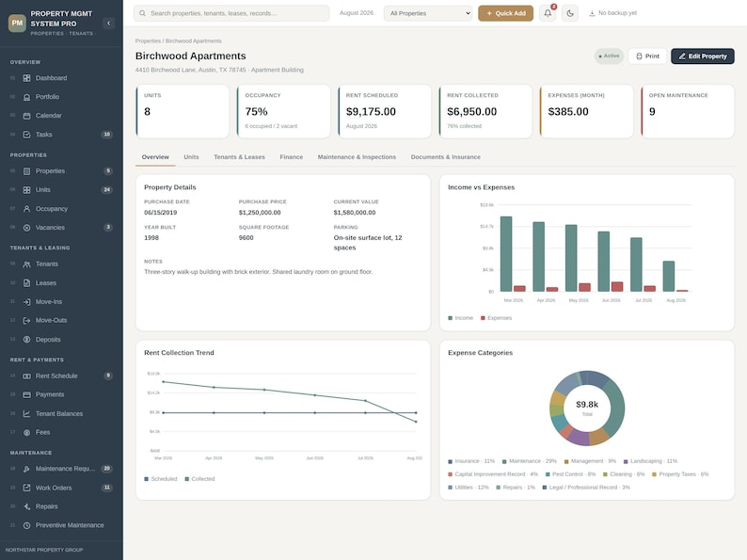Click the Property Taxes legend color swatch
This screenshot has width=747, height=560.
pyautogui.click(x=654, y=474)
